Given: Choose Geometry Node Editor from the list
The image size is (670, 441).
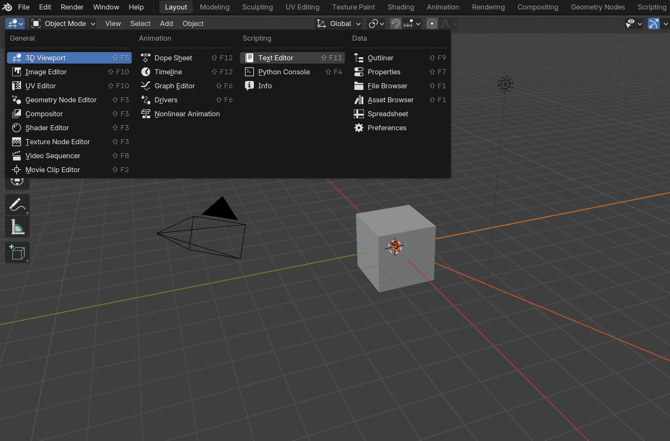Looking at the screenshot, I should [60, 100].
